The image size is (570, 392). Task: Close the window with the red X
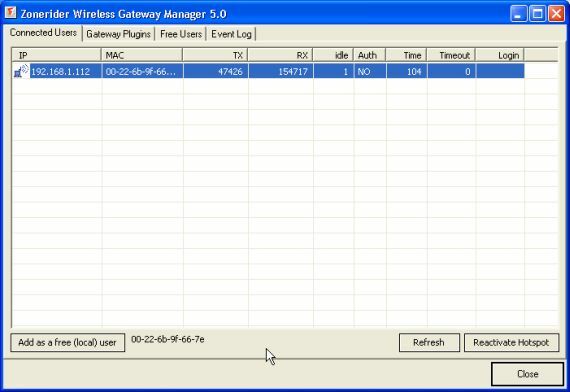(557, 14)
